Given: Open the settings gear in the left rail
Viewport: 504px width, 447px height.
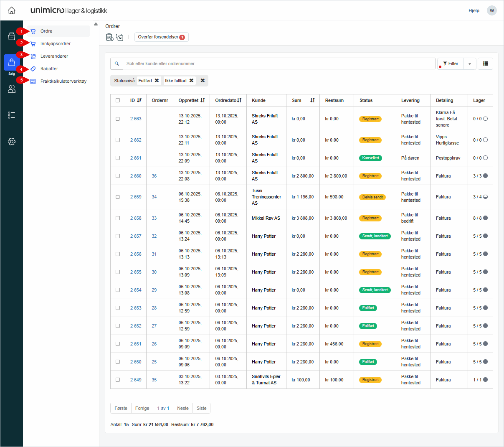Looking at the screenshot, I should pyautogui.click(x=12, y=142).
